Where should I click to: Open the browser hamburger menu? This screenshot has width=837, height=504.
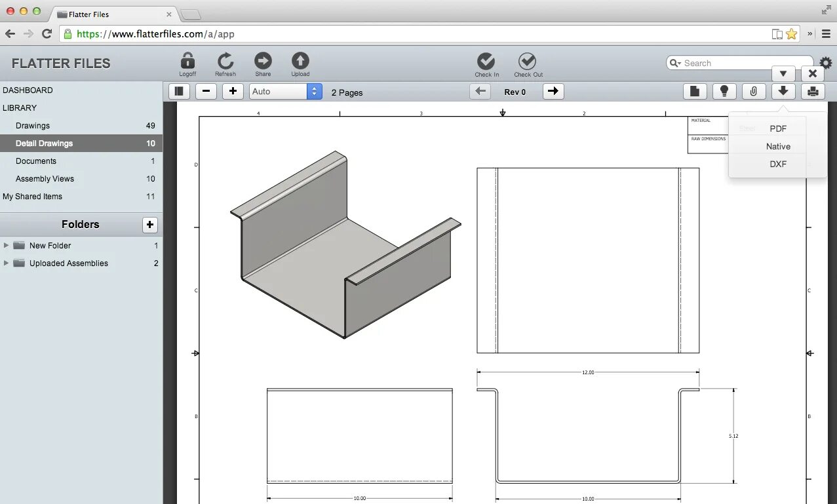pos(825,34)
